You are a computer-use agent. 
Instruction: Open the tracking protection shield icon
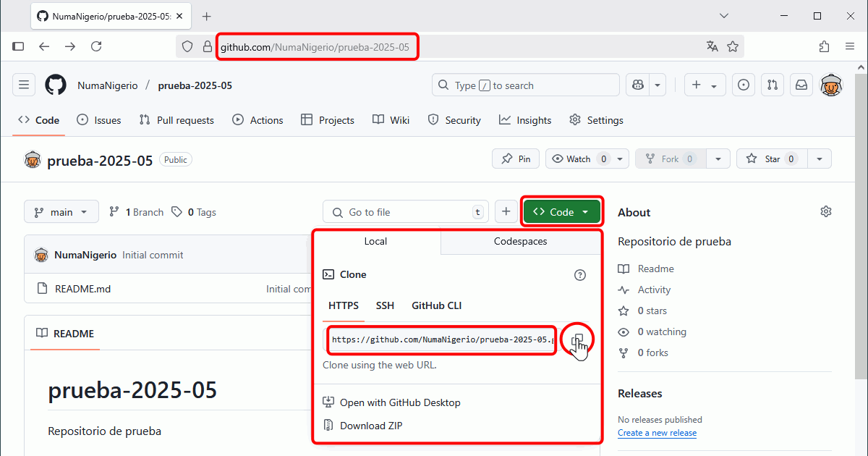(187, 46)
